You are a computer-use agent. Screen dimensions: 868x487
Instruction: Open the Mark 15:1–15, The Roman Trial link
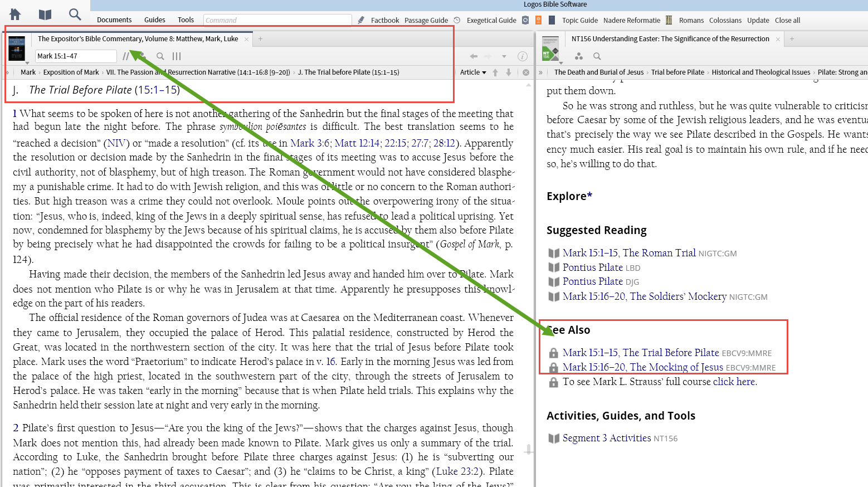(x=629, y=253)
